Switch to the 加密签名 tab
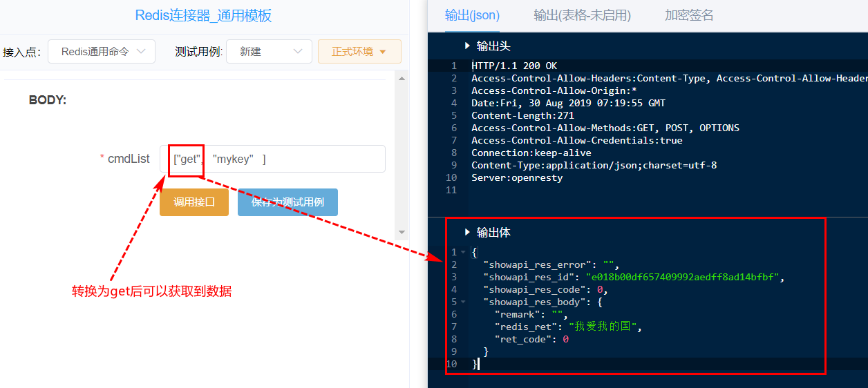This screenshot has width=868, height=388. [x=689, y=15]
